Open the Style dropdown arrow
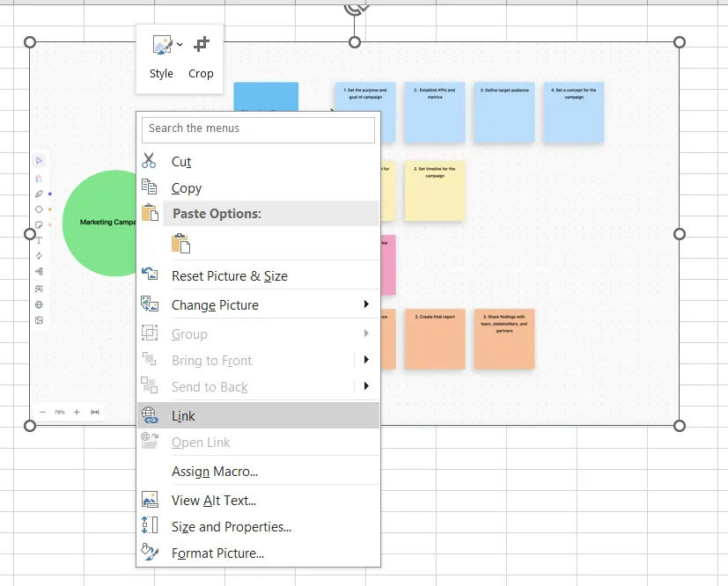Viewport: 728px width, 586px height. [180, 45]
